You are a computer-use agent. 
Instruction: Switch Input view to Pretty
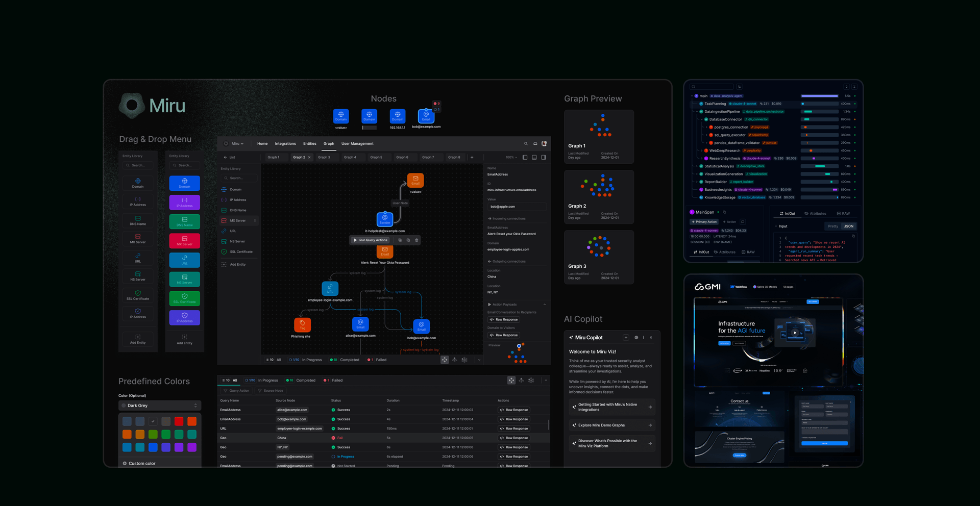832,226
